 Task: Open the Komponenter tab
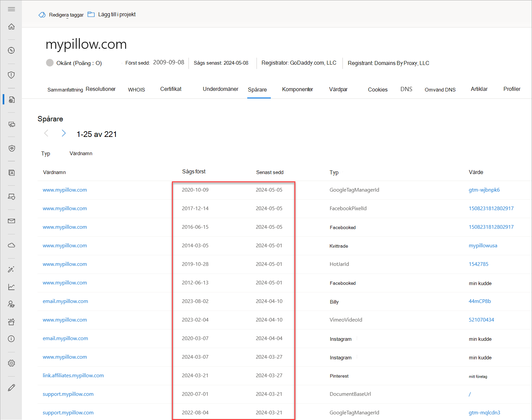click(297, 89)
